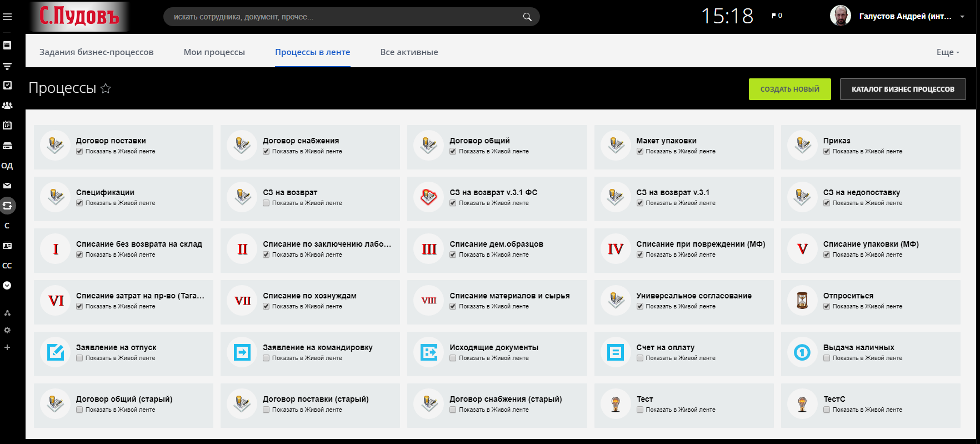Image resolution: width=980 pixels, height=444 pixels.
Task: Uncheck live feed checkbox for Списание дем.образцов
Action: pyautogui.click(x=453, y=255)
